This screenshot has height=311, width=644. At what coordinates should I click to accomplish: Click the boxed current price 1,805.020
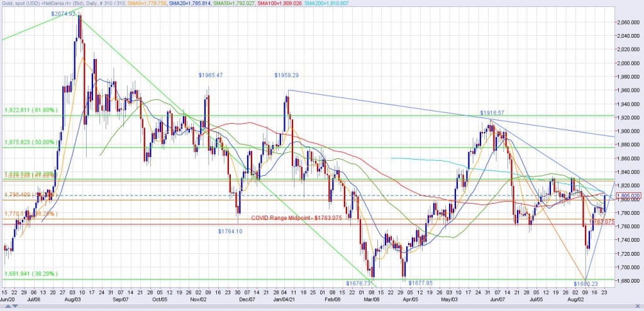[x=628, y=195]
